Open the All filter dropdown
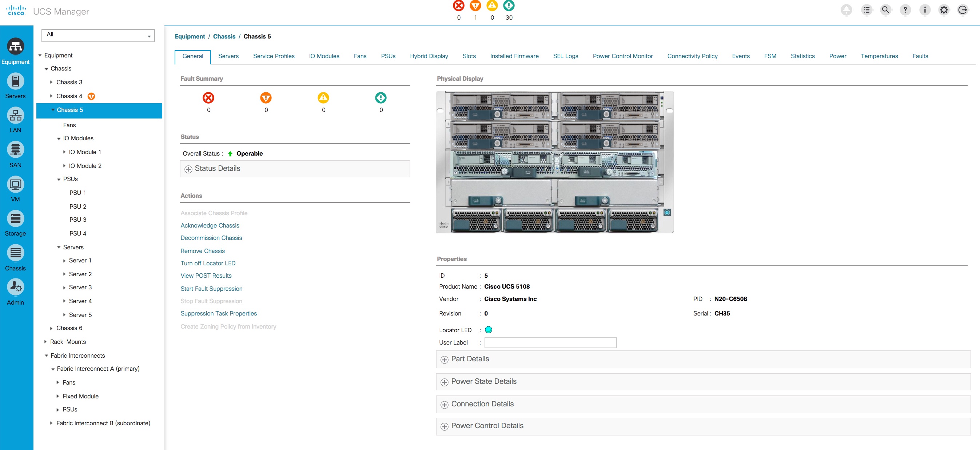 (150, 35)
